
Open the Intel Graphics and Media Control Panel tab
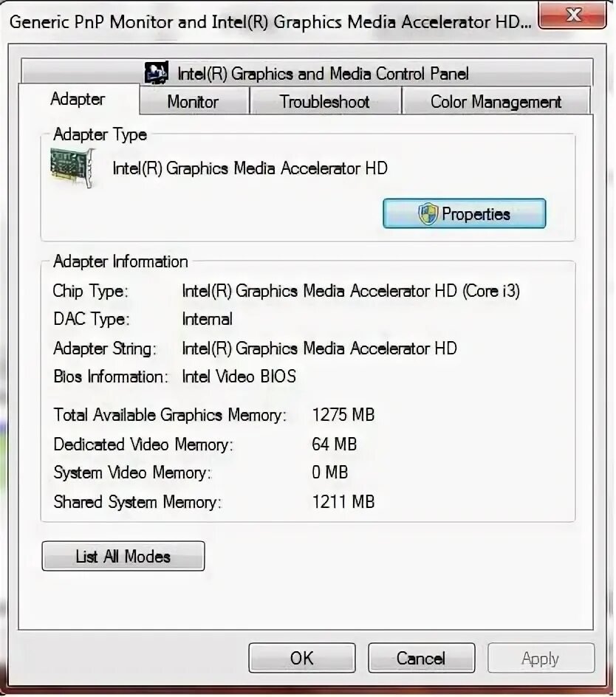tap(307, 72)
